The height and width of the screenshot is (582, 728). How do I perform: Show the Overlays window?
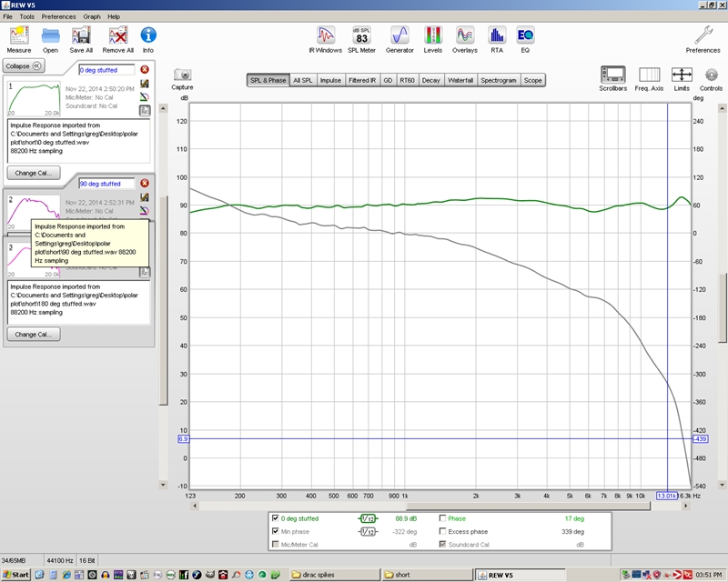coord(465,40)
